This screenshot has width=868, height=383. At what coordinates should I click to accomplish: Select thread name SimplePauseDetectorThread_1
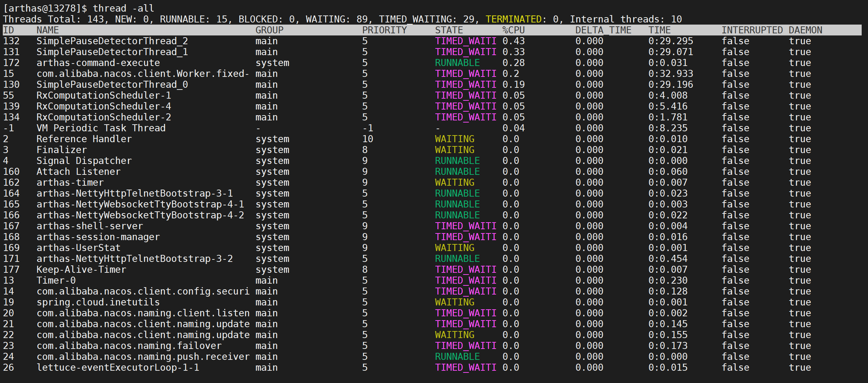pos(112,52)
